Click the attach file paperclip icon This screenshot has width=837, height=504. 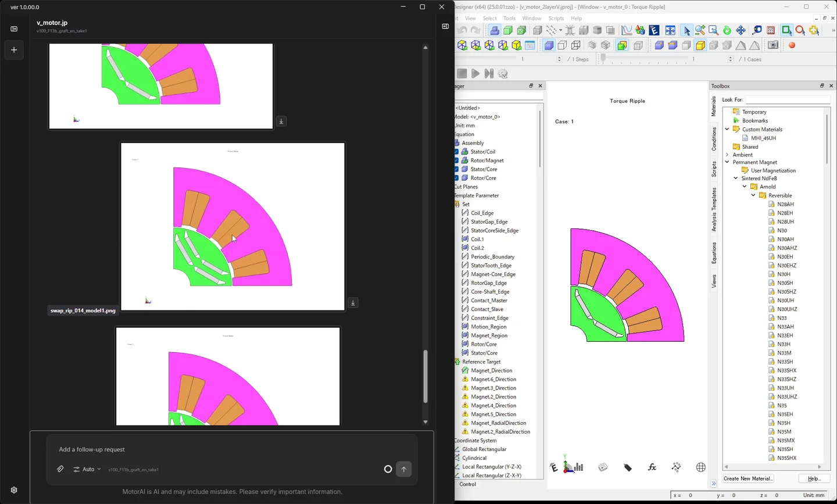click(60, 469)
